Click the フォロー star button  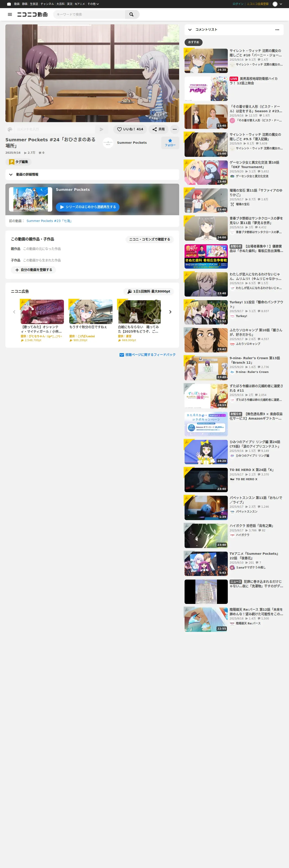[x=170, y=143]
